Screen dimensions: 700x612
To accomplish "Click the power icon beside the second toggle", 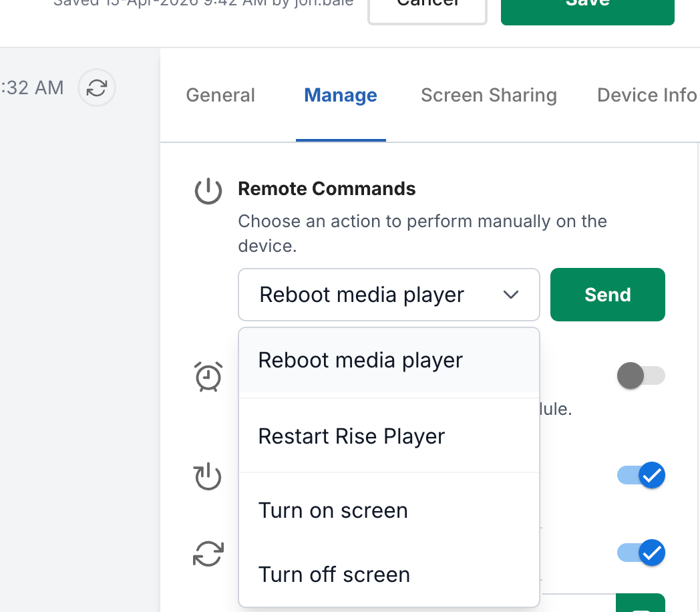I will 208,476.
